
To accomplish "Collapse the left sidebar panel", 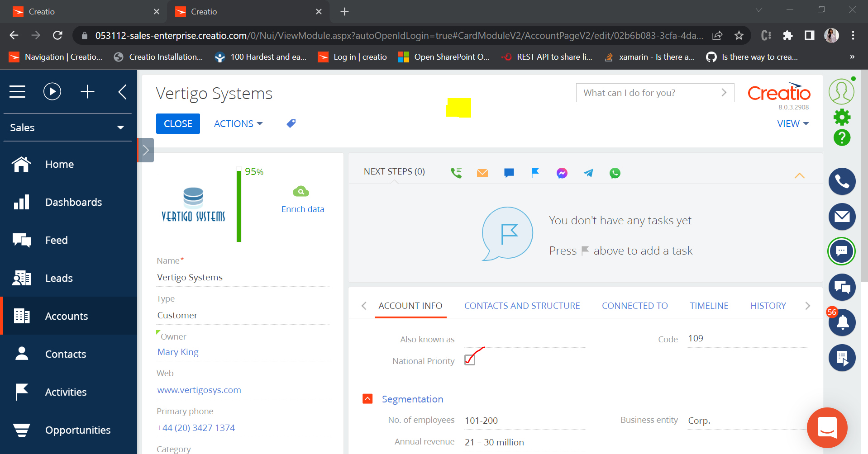I will click(x=122, y=92).
